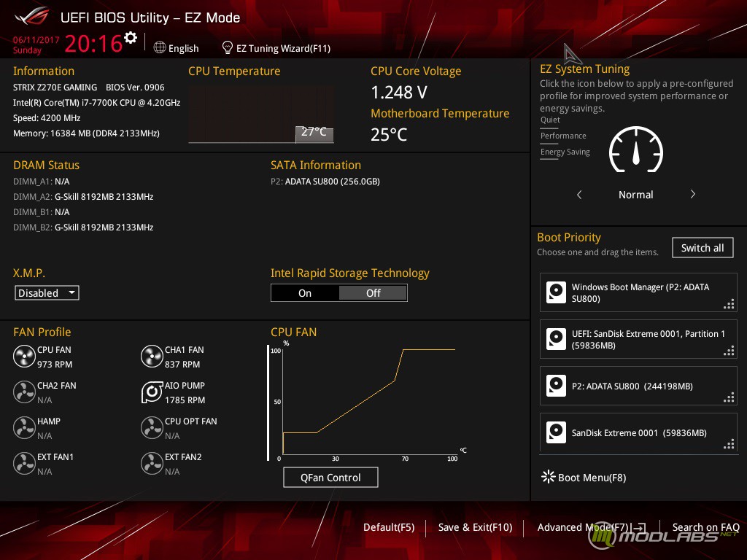Click the CPU temperature 27°C bar indicator
The image size is (747, 560).
click(x=314, y=134)
